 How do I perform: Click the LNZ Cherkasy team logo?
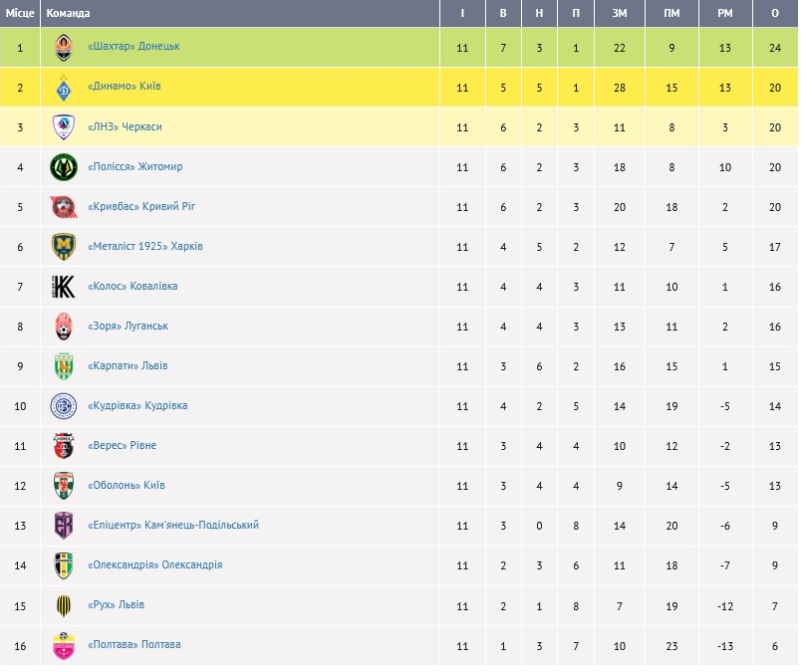click(x=64, y=126)
